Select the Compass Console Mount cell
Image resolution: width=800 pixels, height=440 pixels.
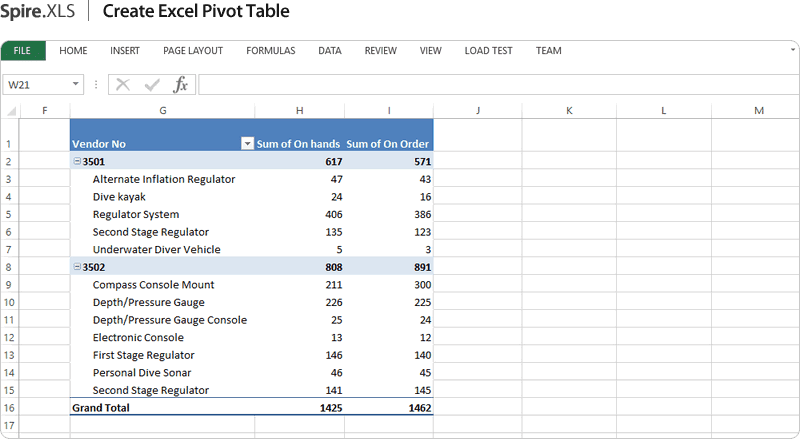tap(162, 285)
